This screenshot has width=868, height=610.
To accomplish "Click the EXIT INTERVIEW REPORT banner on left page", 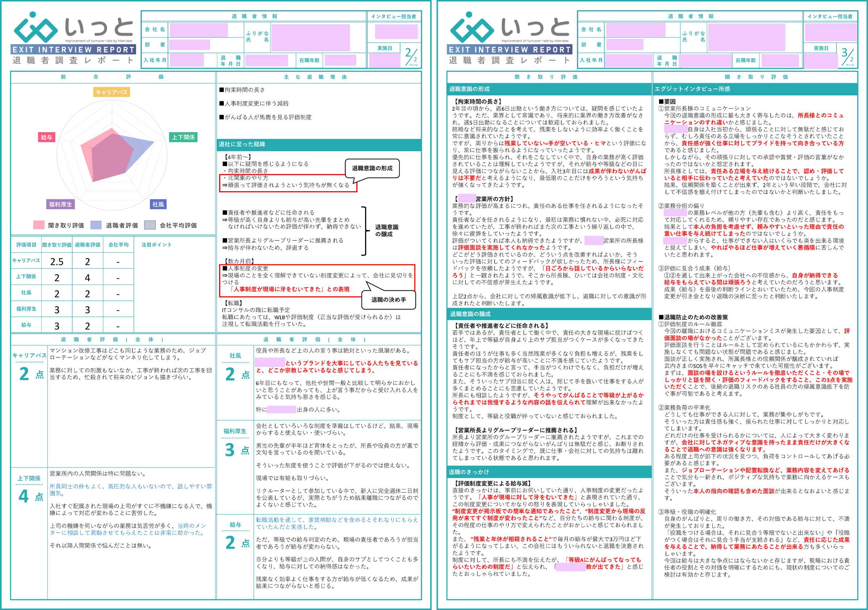I will coord(74,50).
